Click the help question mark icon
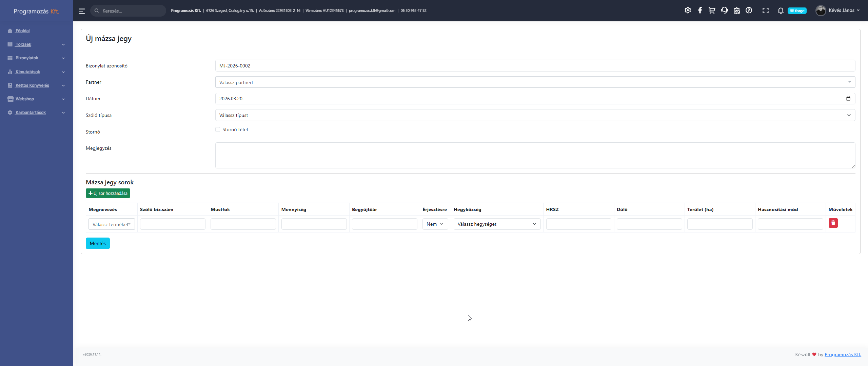Image resolution: width=868 pixels, height=366 pixels. pos(749,11)
